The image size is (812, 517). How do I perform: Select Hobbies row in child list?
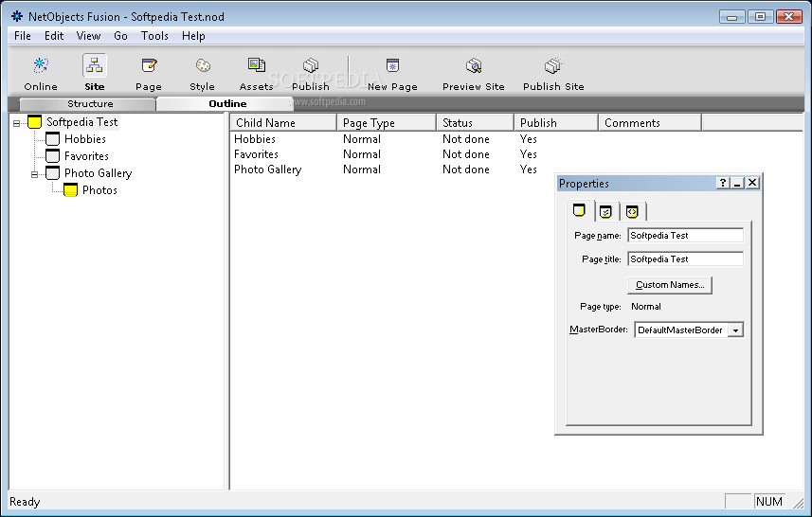[254, 139]
